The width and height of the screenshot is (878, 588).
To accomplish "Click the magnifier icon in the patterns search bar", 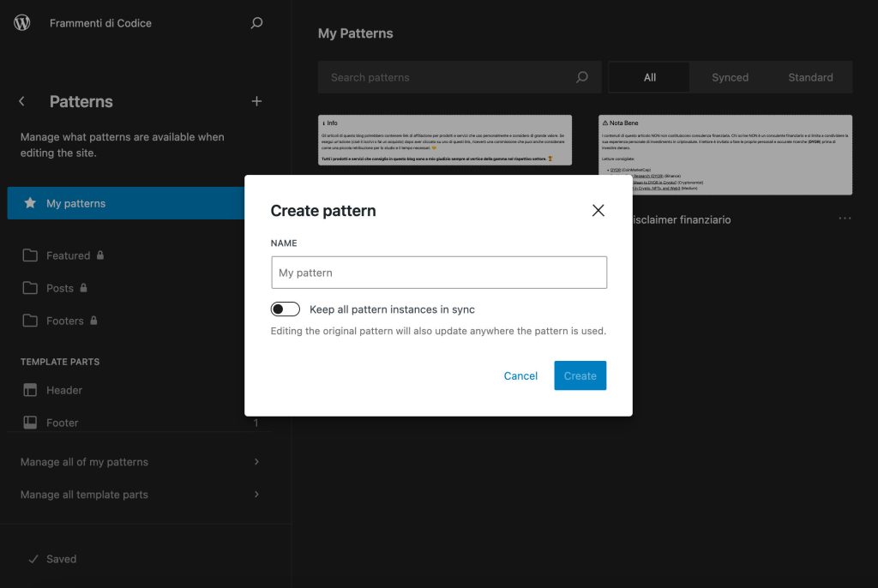I will click(x=582, y=77).
